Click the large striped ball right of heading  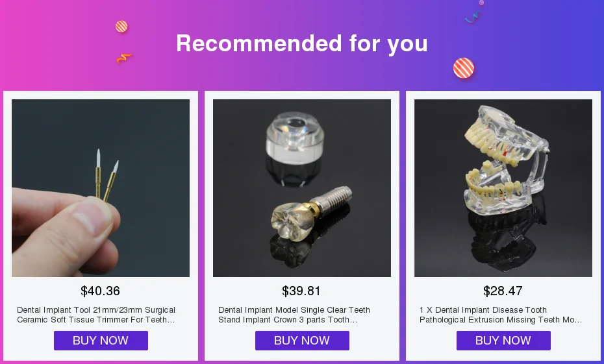[x=464, y=68]
